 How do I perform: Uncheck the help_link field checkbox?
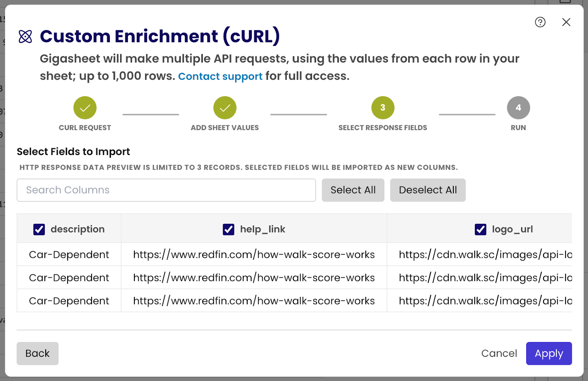pyautogui.click(x=228, y=229)
